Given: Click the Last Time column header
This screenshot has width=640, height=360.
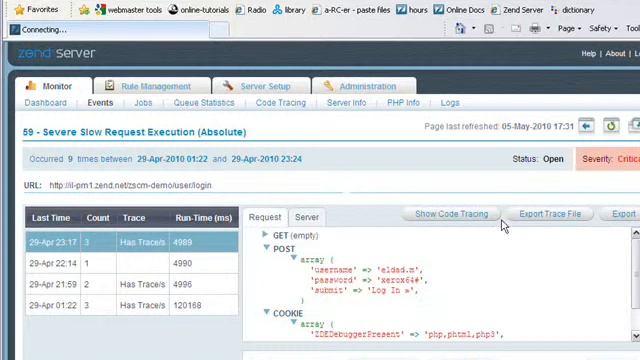Looking at the screenshot, I should coord(51,218).
